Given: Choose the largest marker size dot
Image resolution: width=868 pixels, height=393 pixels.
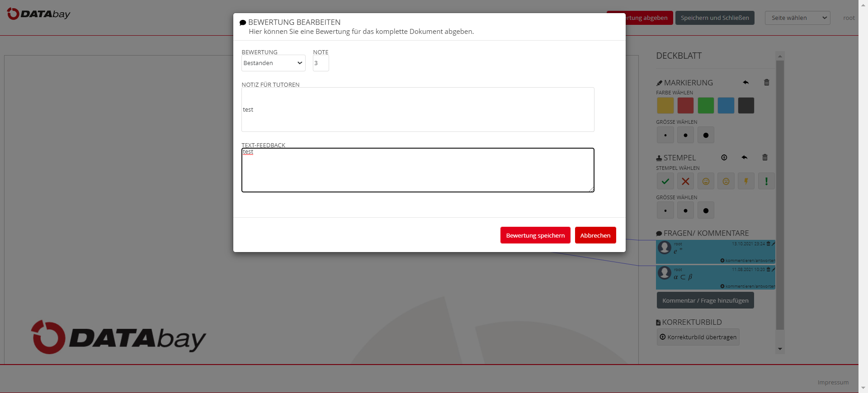Looking at the screenshot, I should 706,135.
